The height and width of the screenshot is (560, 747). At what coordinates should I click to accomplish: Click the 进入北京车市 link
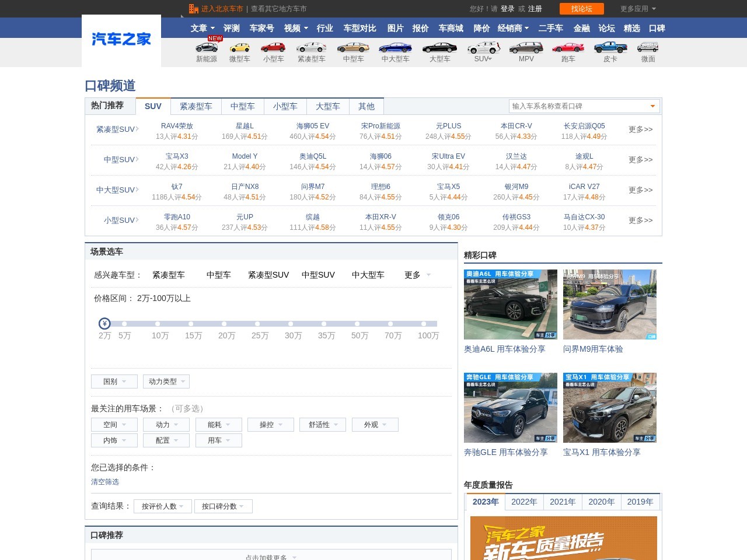coord(222,9)
